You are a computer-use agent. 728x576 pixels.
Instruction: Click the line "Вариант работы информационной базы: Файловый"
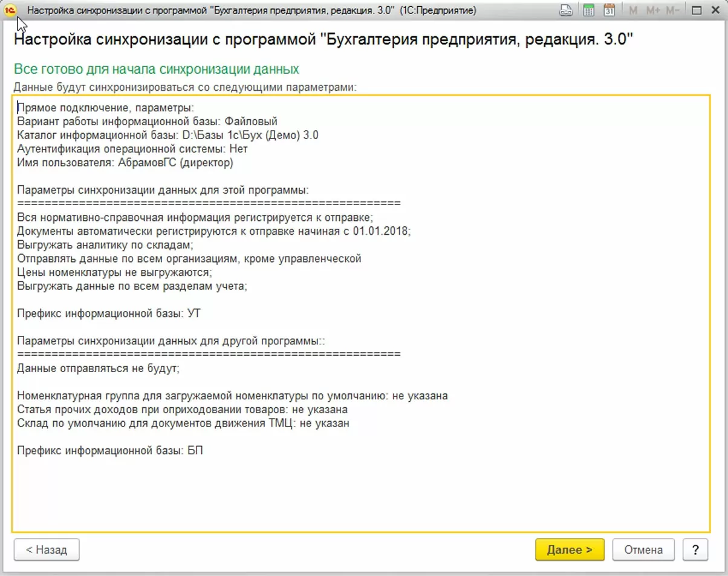(x=148, y=122)
